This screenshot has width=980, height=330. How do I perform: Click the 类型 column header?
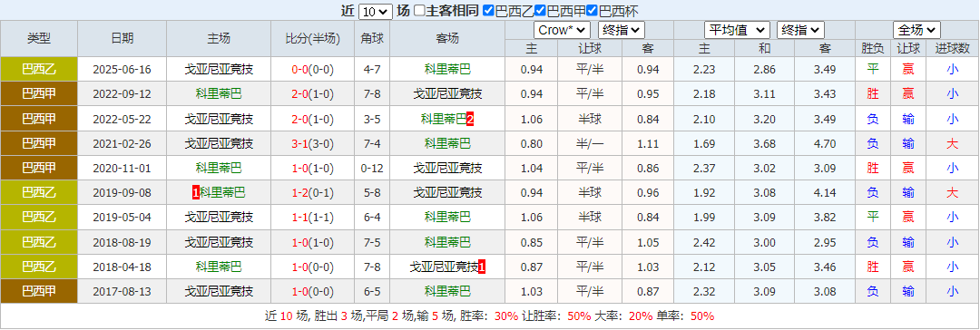(39, 39)
